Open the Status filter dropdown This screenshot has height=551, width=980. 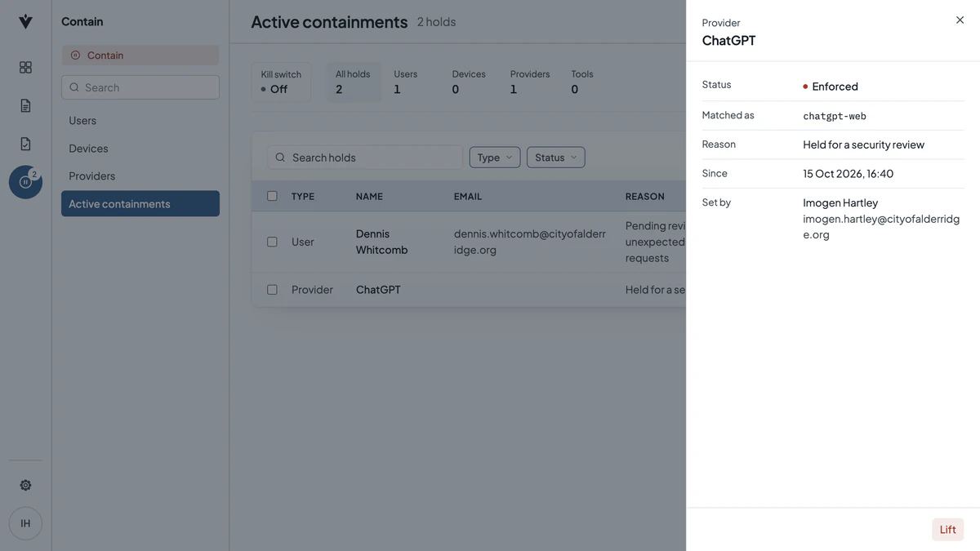[x=555, y=158]
